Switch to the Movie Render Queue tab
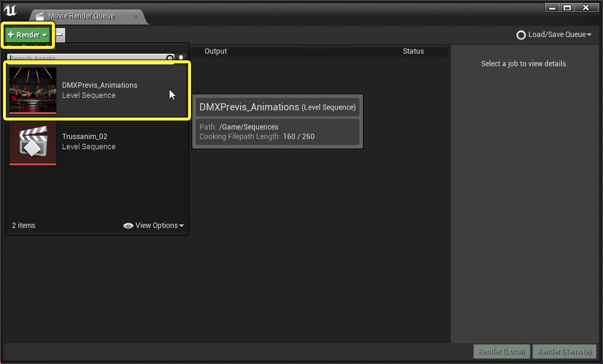603x364 pixels. pyautogui.click(x=84, y=17)
